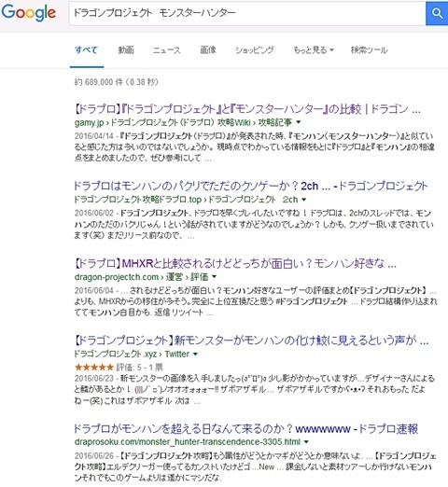Click the 2016/04/14 snippet date
This screenshot has height=487, width=448.
tap(94, 136)
